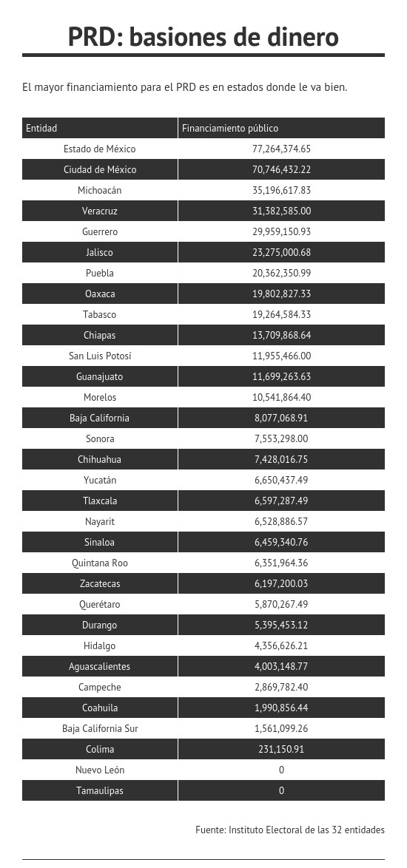Select the Oaxaca entity cell
Screen dimensions: 407x868
(x=100, y=294)
